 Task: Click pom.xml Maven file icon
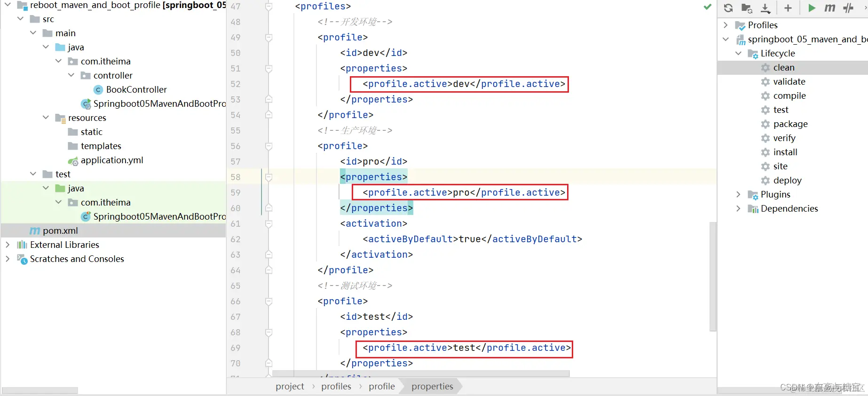tap(35, 231)
